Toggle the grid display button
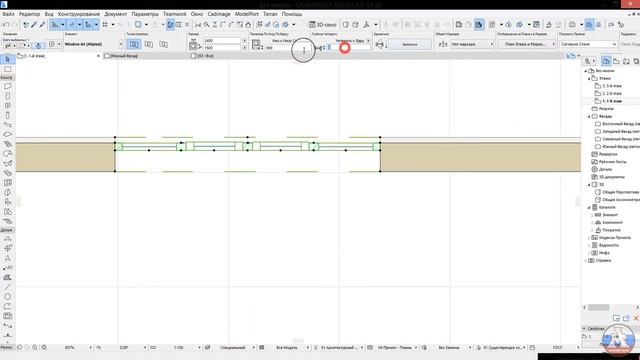 pos(105,25)
